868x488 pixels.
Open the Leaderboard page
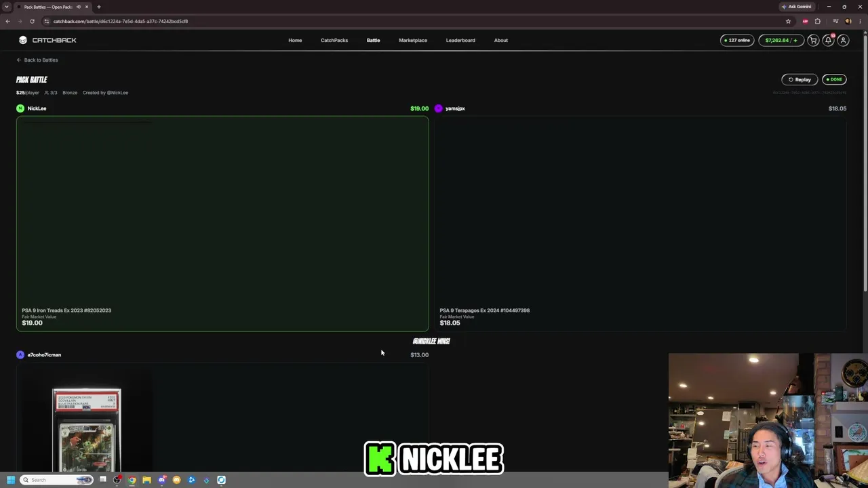coord(460,40)
